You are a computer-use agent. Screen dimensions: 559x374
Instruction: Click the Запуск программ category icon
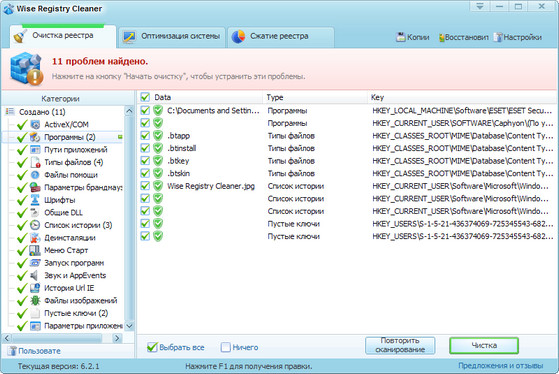35,263
